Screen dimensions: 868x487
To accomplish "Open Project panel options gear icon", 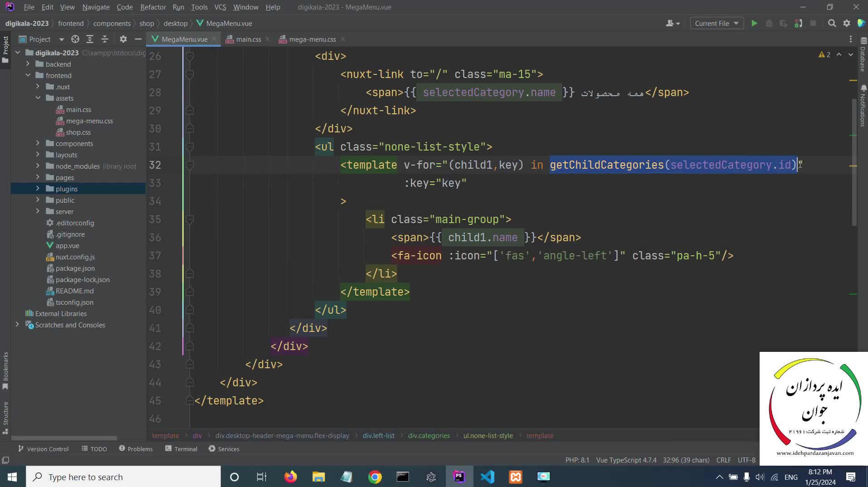I will pyautogui.click(x=123, y=39).
